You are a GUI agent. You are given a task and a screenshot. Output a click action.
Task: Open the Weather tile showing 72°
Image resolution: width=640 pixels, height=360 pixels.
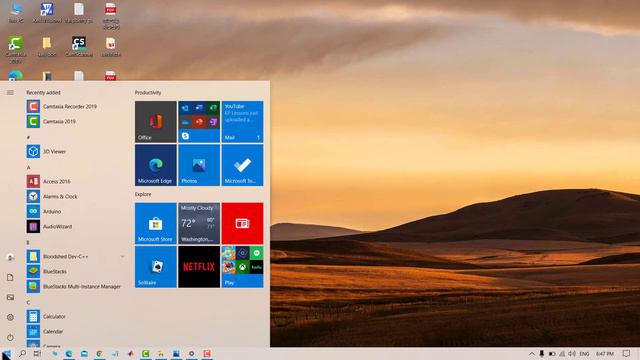tap(199, 223)
